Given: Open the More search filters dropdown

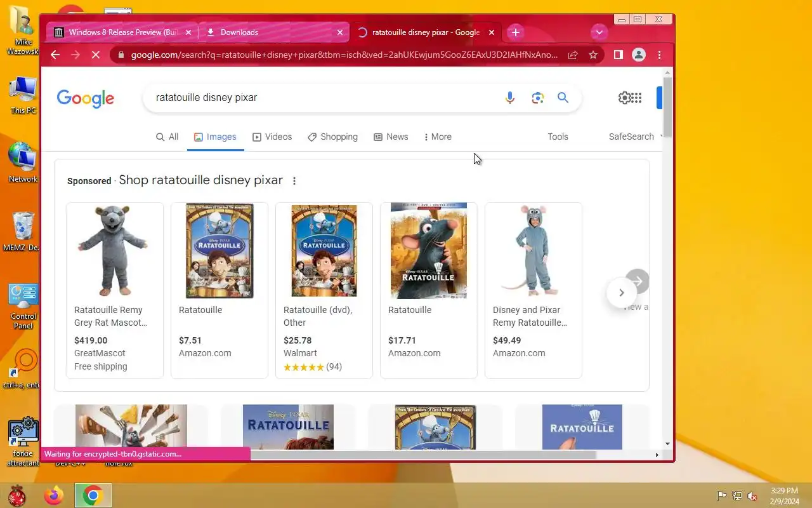Looking at the screenshot, I should [x=438, y=137].
